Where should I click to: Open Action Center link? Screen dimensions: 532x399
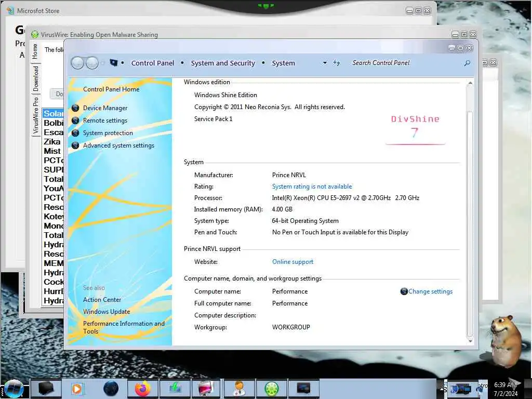point(102,300)
